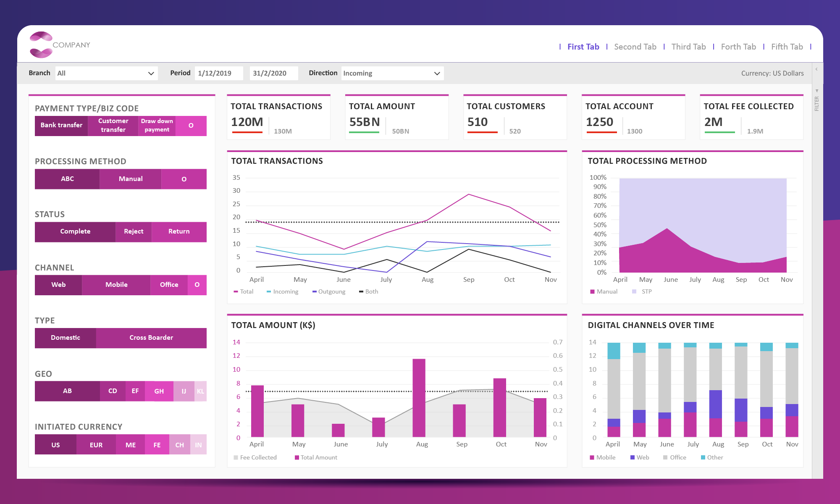840x504 pixels.
Task: Toggle the Manual processing method filter
Action: point(131,179)
